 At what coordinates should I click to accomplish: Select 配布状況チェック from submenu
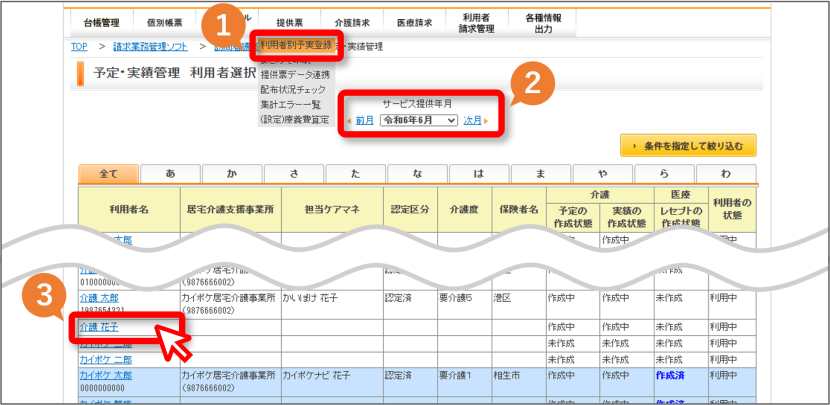point(293,90)
